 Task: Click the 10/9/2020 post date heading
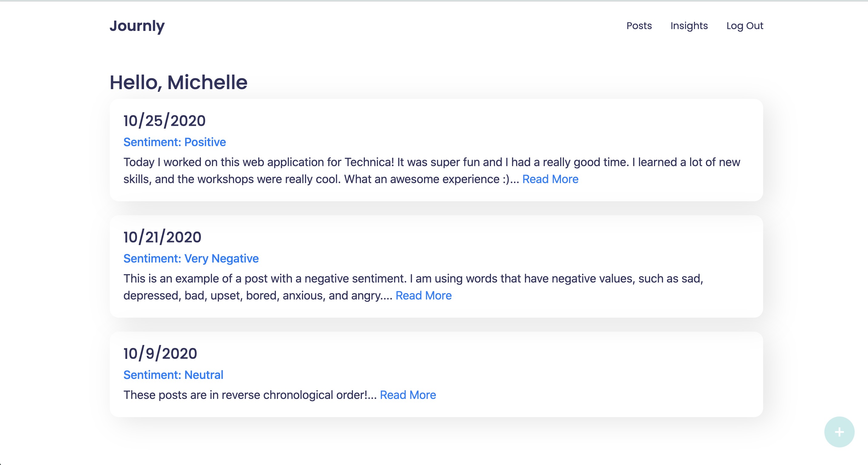point(160,353)
